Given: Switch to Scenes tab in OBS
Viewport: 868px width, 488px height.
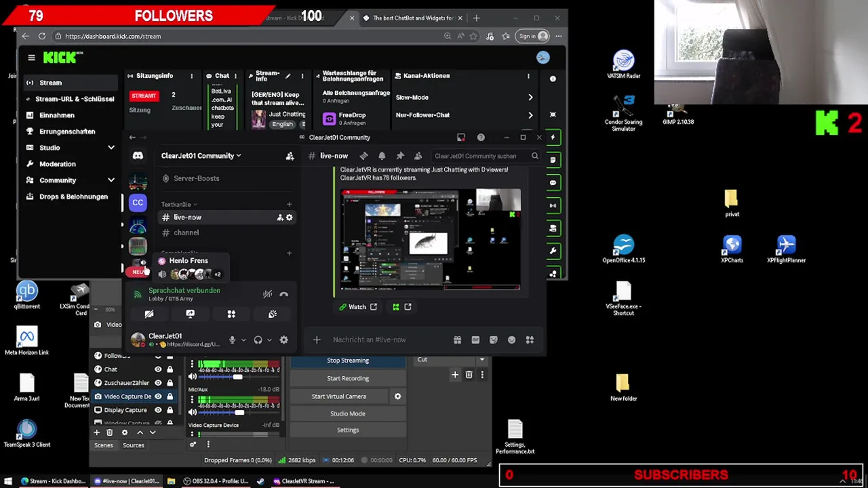Looking at the screenshot, I should [104, 445].
